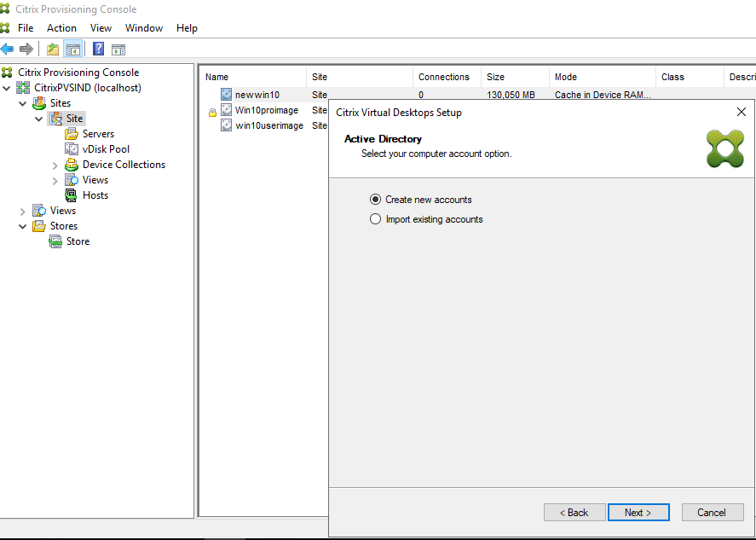Open the Action menu

tap(61, 28)
